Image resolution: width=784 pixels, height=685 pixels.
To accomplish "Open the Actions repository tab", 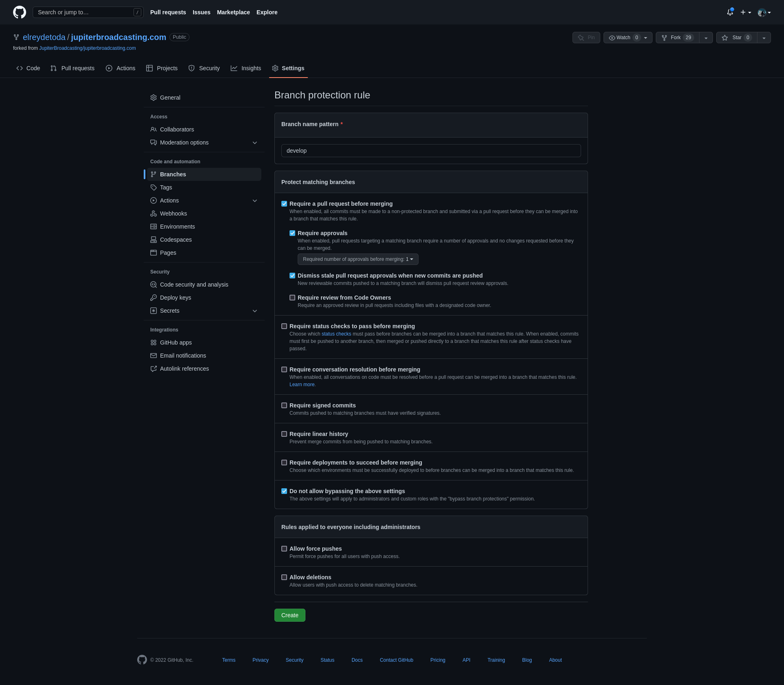I will [x=120, y=68].
